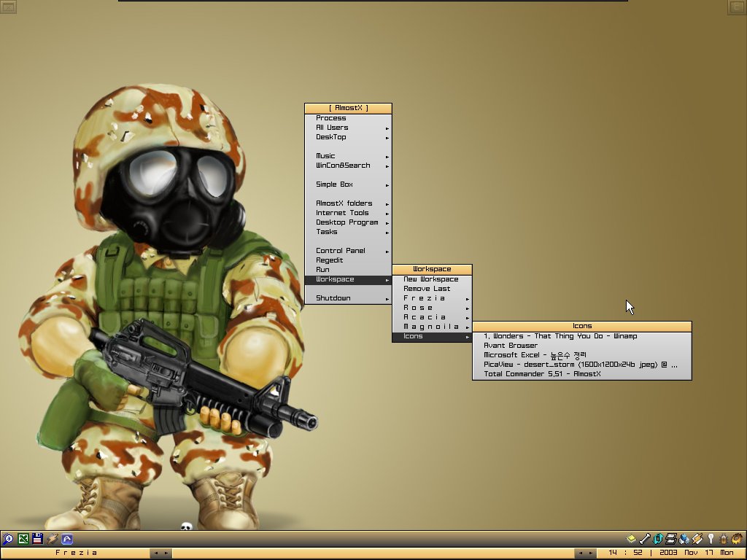Viewport: 747px width, 560px height.
Task: Expand the All Users submenu
Action: (348, 128)
